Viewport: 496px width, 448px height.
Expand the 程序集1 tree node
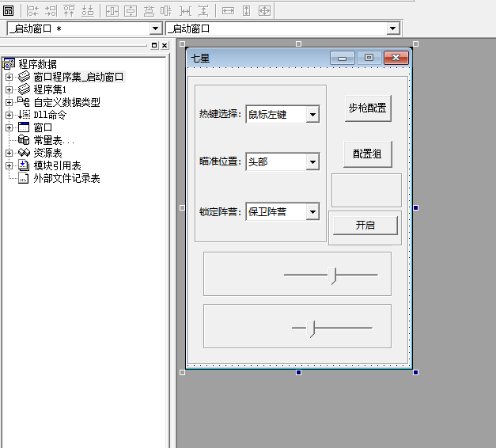coord(9,89)
